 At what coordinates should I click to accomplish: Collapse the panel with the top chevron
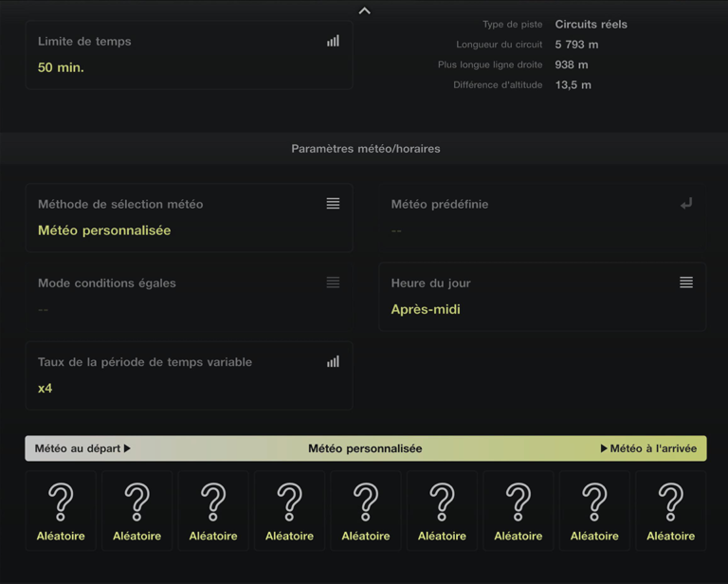click(x=364, y=10)
